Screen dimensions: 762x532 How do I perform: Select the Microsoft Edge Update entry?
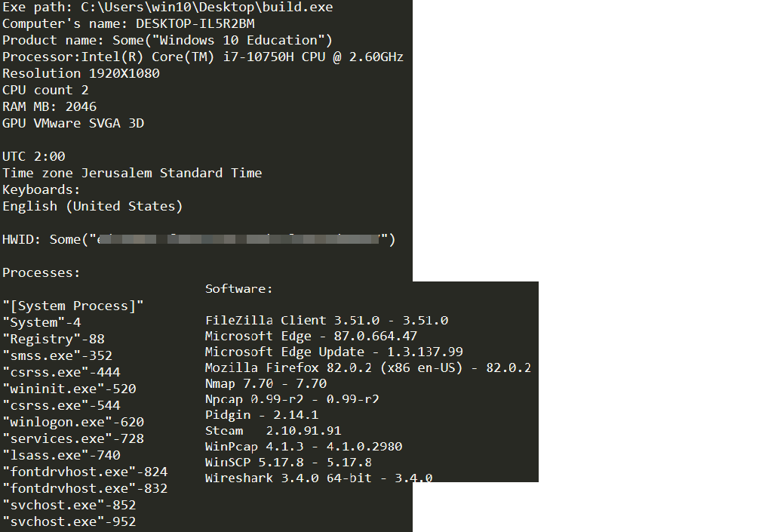click(334, 352)
